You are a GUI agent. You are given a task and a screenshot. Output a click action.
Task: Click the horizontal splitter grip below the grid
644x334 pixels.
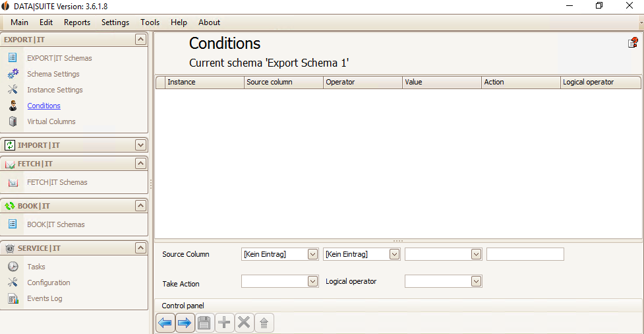[x=398, y=241]
